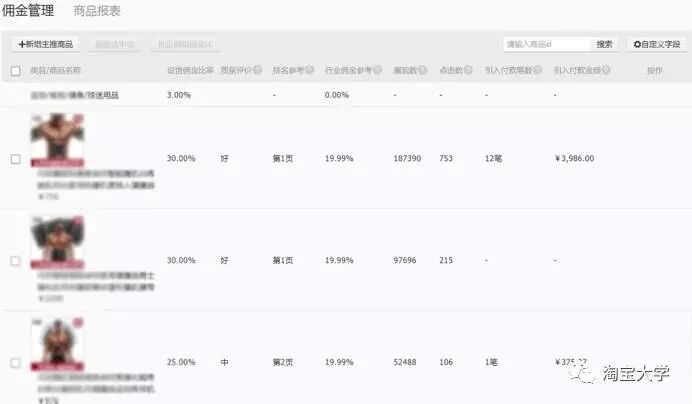Click the 52488 impressions value
This screenshot has width=692, height=404.
pyautogui.click(x=405, y=362)
